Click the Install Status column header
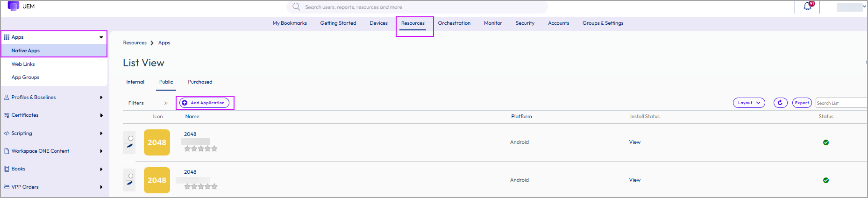 click(x=645, y=117)
